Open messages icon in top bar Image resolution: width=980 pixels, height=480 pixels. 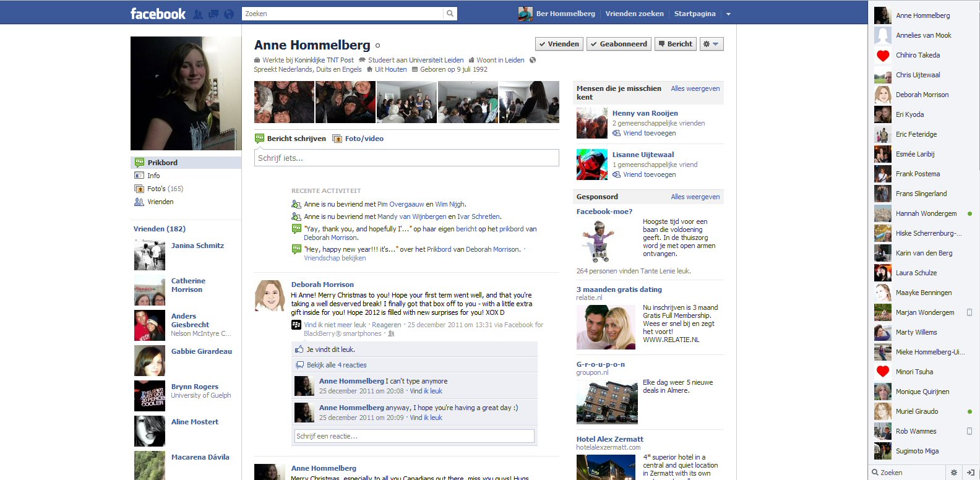(x=213, y=14)
